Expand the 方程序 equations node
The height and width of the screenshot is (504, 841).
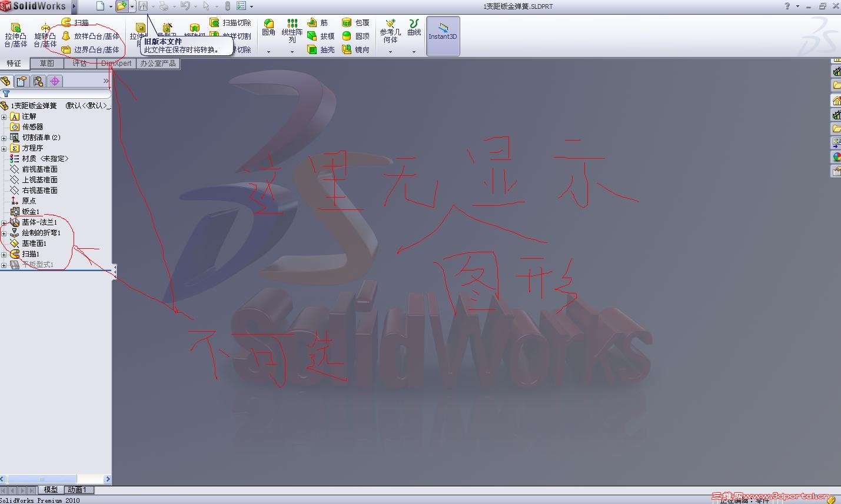click(x=4, y=148)
